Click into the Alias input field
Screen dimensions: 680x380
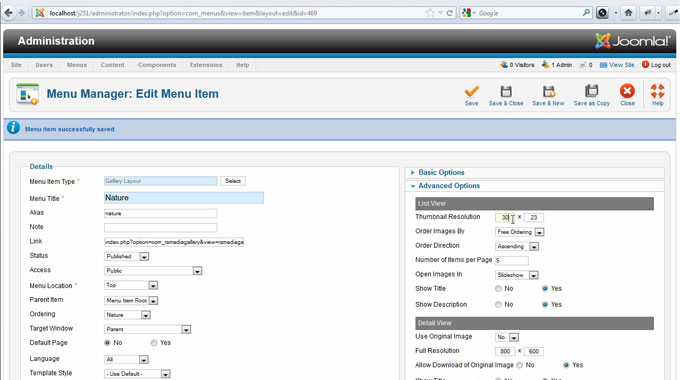click(160, 213)
